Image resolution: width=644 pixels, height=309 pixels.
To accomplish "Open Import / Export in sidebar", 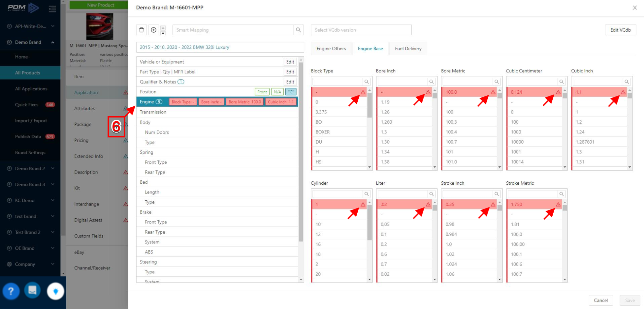I will 31,121.
